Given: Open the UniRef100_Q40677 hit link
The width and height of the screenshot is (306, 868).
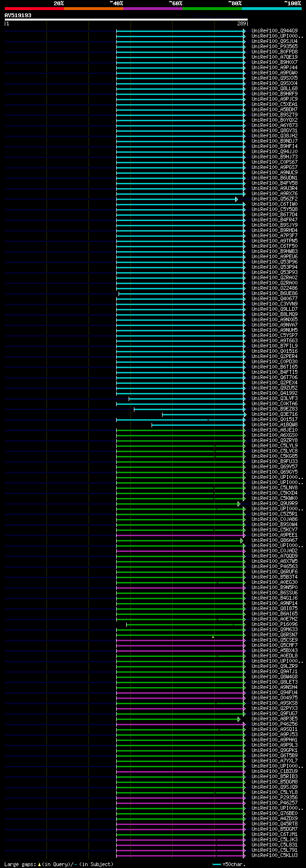Looking at the screenshot, I should (x=274, y=299).
